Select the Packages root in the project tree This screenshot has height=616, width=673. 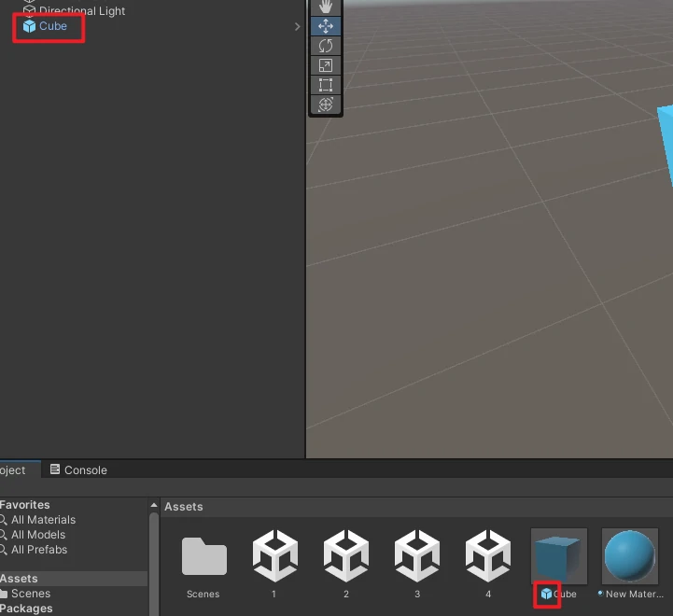26,609
